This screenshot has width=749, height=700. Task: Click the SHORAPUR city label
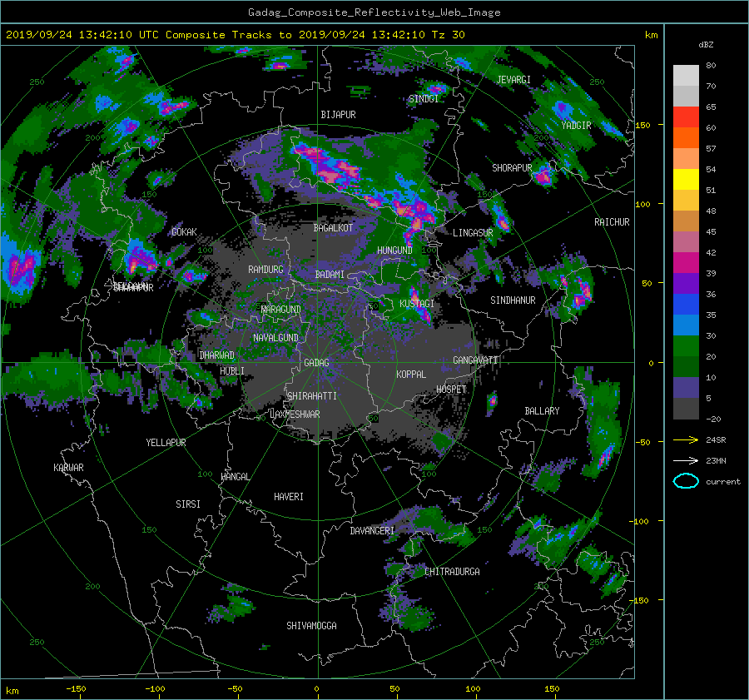pos(512,168)
